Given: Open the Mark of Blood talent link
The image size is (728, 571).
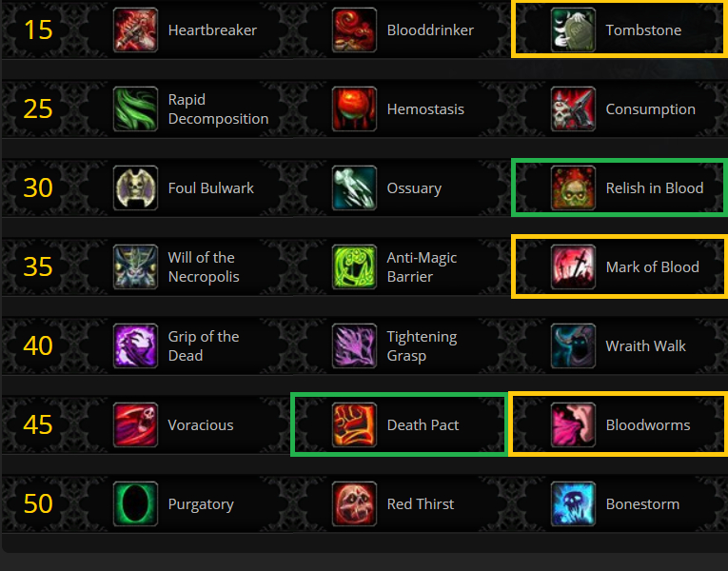Looking at the screenshot, I should (652, 266).
